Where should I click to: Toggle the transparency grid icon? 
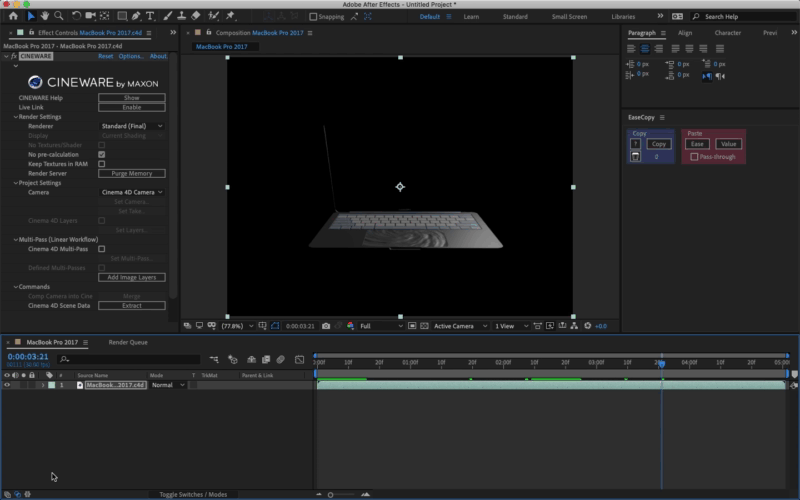pyautogui.click(x=424, y=326)
